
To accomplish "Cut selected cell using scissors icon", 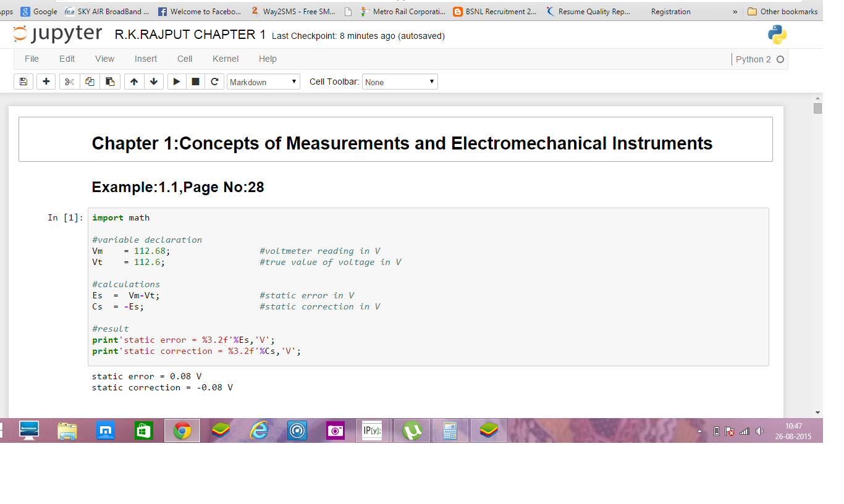I will [x=69, y=82].
